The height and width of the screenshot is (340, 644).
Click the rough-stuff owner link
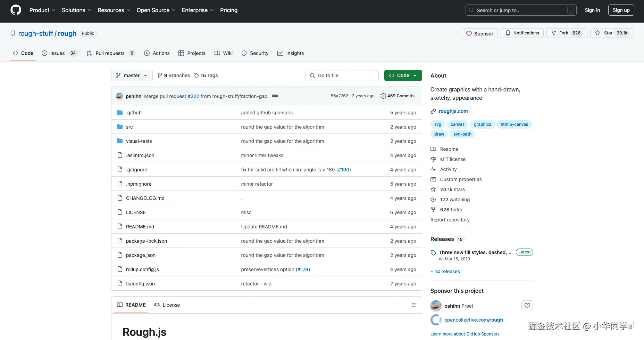36,33
